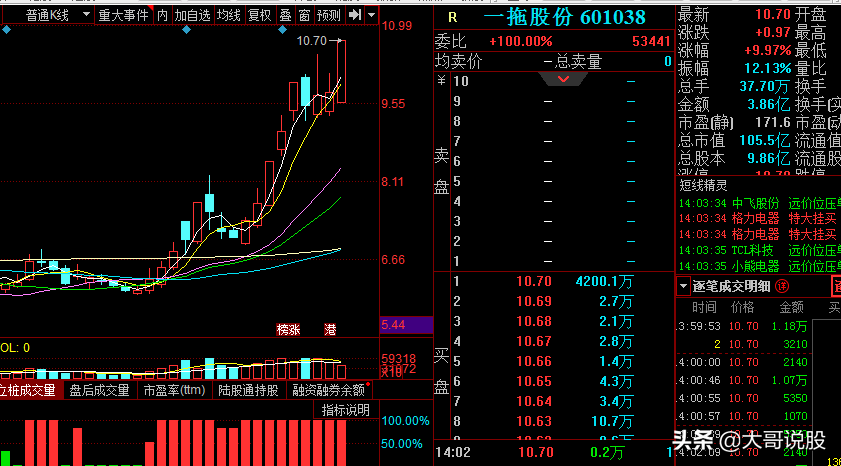
Task: Click the 时间 column header
Action: (x=704, y=307)
